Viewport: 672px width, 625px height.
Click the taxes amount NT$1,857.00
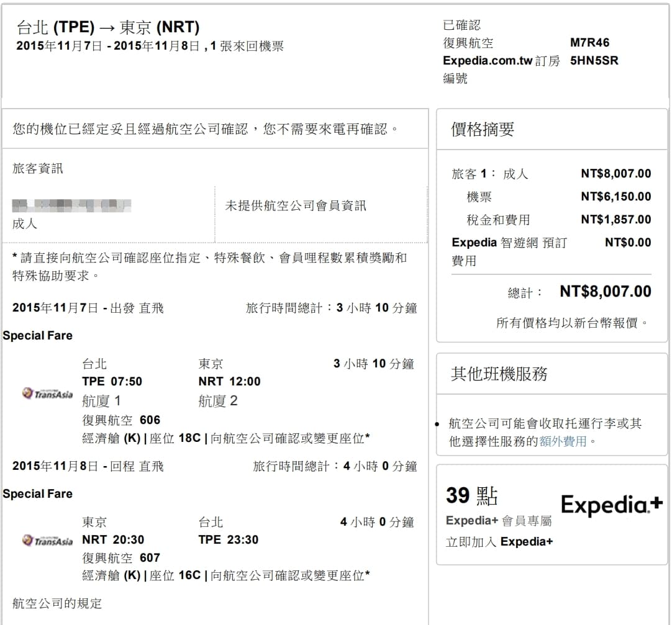(x=616, y=220)
